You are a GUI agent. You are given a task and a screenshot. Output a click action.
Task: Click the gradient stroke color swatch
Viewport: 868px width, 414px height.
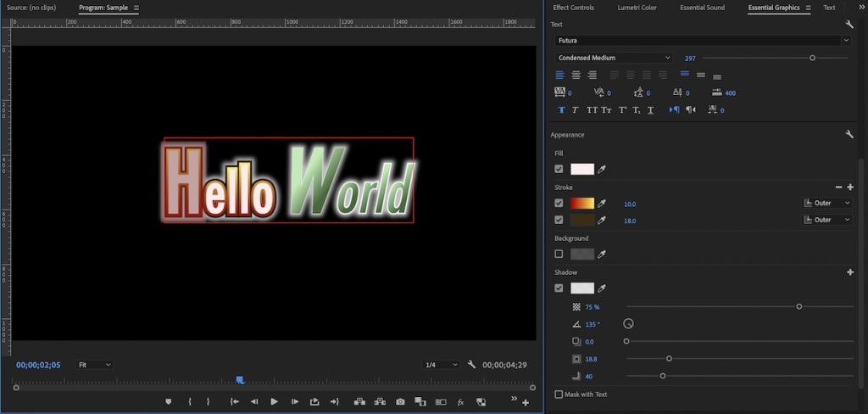click(x=582, y=204)
